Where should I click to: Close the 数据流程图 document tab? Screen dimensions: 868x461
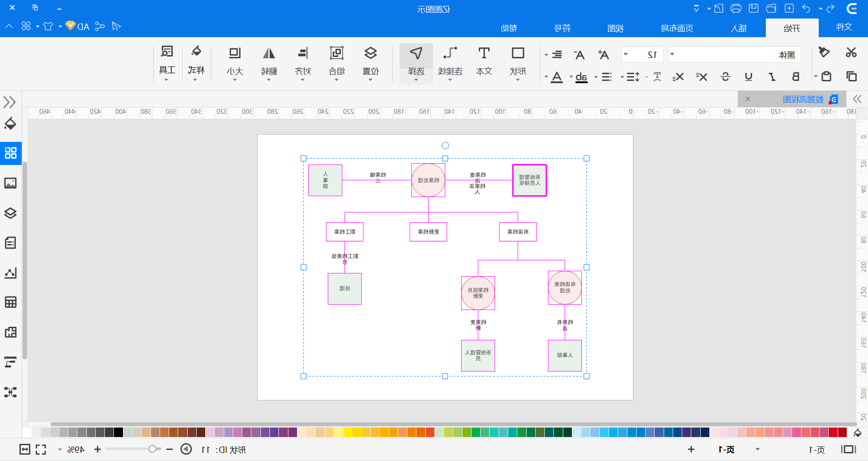click(x=748, y=99)
